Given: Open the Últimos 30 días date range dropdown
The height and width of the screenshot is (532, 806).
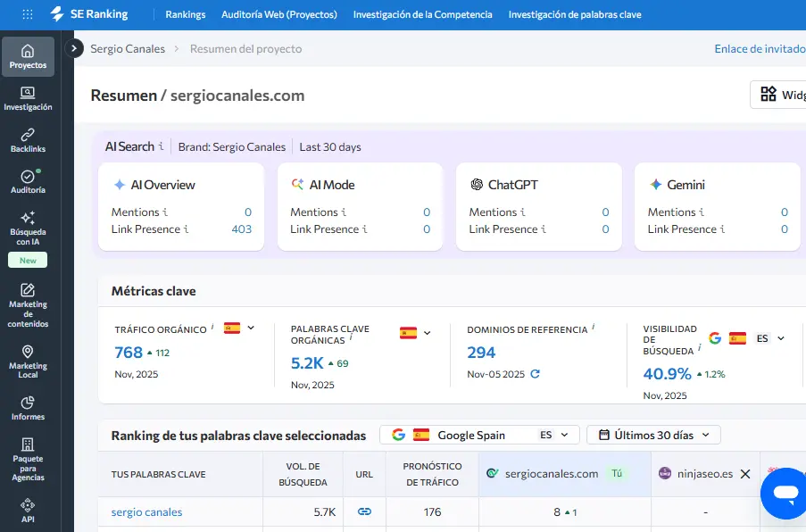Looking at the screenshot, I should point(652,435).
